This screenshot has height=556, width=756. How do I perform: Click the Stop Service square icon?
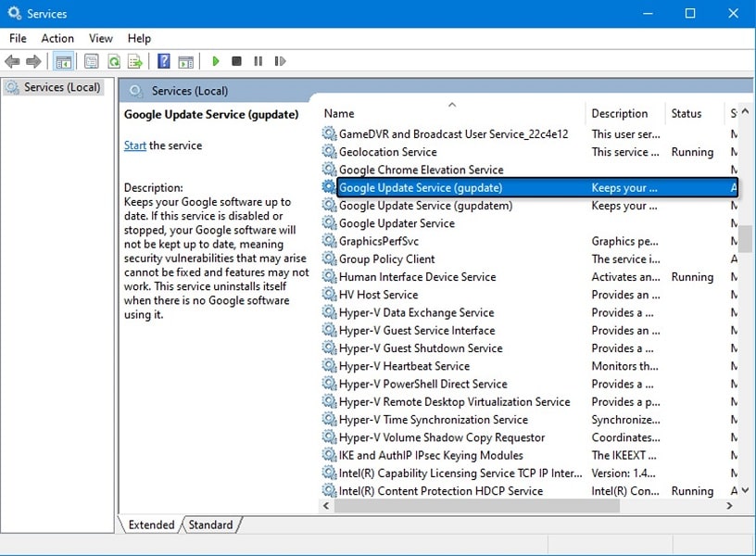click(236, 61)
